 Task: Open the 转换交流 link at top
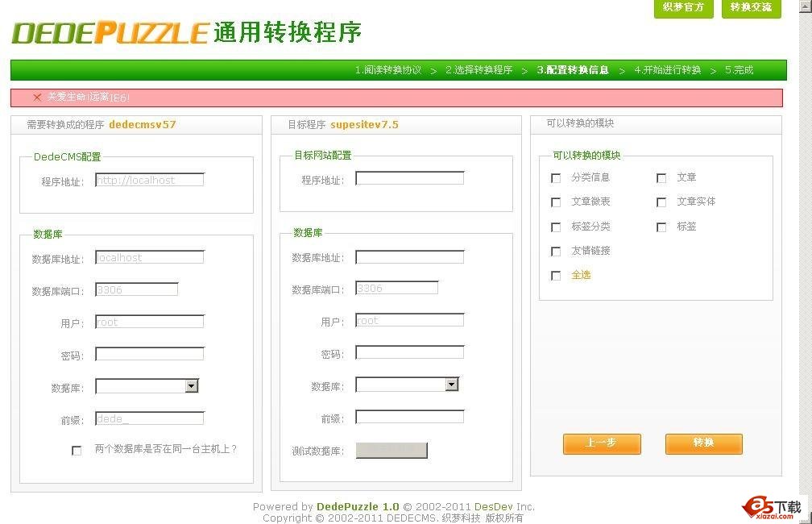[x=751, y=8]
